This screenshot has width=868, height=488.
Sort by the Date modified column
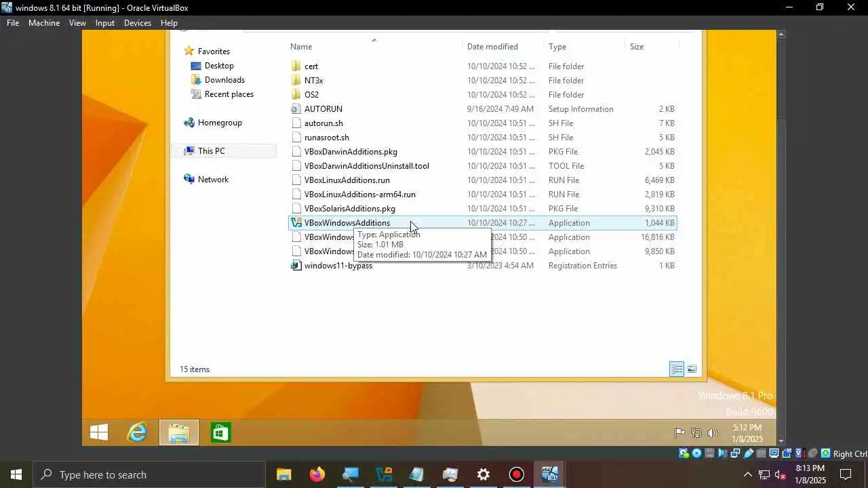pos(492,47)
